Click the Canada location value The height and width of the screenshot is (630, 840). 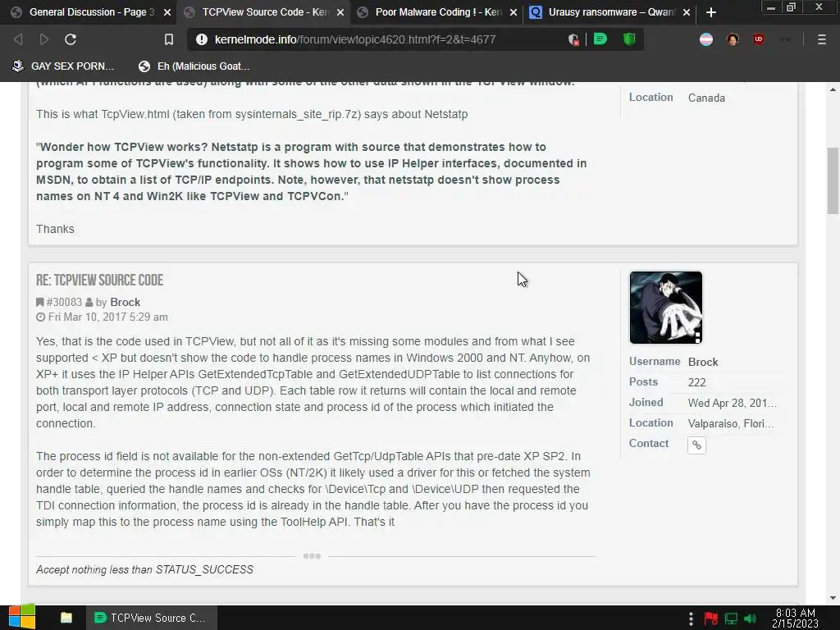pyautogui.click(x=706, y=98)
